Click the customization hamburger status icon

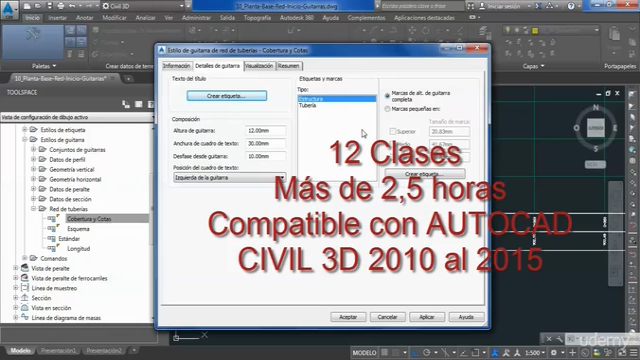633,352
